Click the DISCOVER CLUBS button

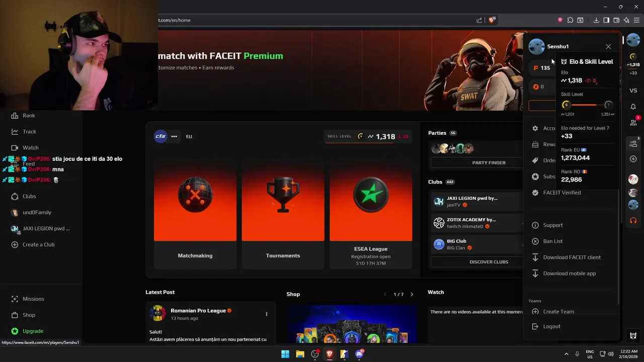(x=489, y=261)
